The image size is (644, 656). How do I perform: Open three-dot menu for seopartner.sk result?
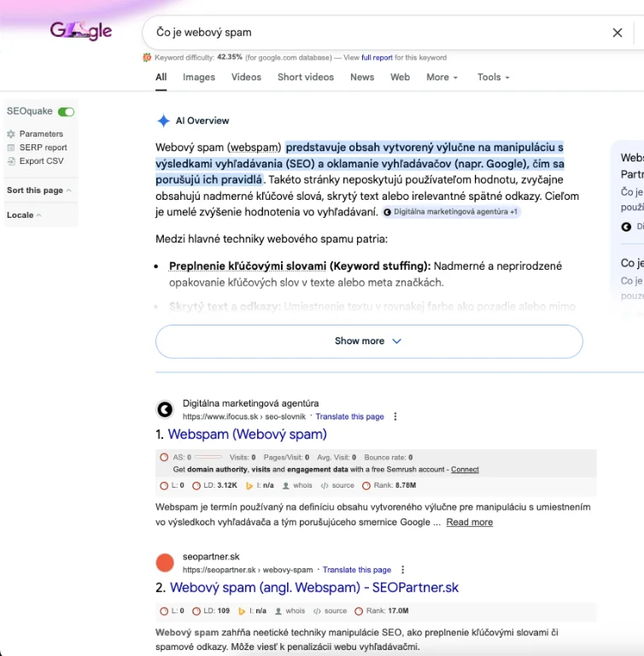pyautogui.click(x=402, y=570)
